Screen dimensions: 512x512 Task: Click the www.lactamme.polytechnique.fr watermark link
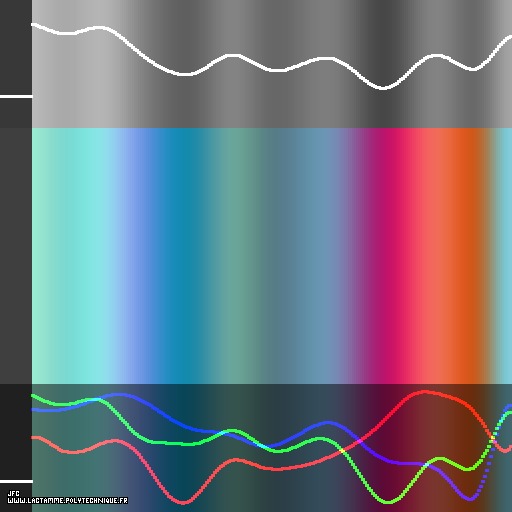[x=67, y=501]
